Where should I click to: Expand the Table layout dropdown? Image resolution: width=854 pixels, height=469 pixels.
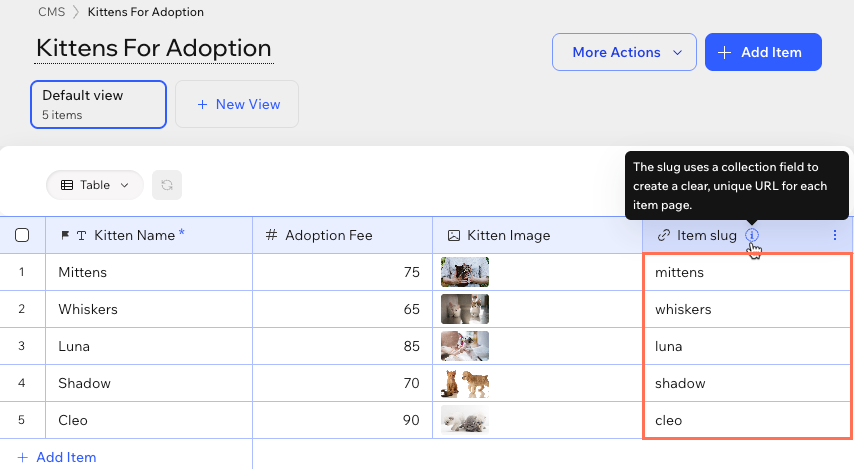[95, 185]
